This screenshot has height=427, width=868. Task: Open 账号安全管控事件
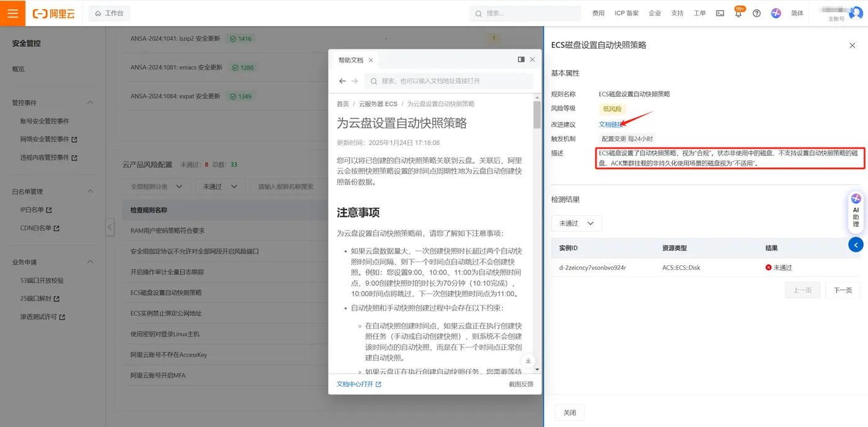tap(45, 121)
